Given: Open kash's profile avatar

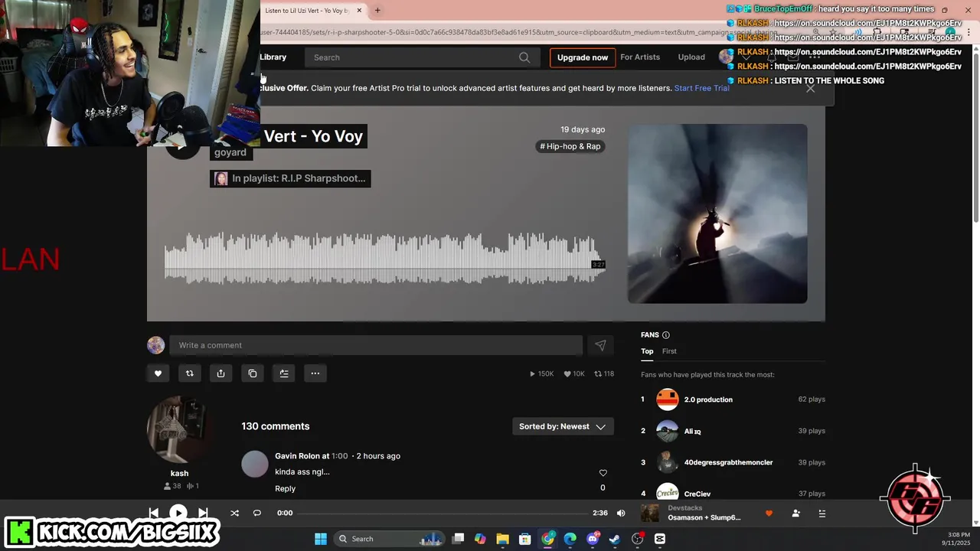Looking at the screenshot, I should [x=179, y=431].
